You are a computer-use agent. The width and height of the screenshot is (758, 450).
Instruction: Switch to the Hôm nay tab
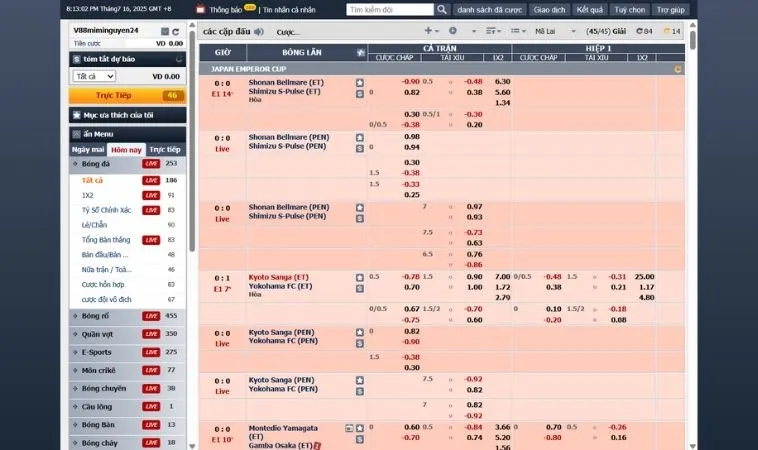tap(126, 150)
